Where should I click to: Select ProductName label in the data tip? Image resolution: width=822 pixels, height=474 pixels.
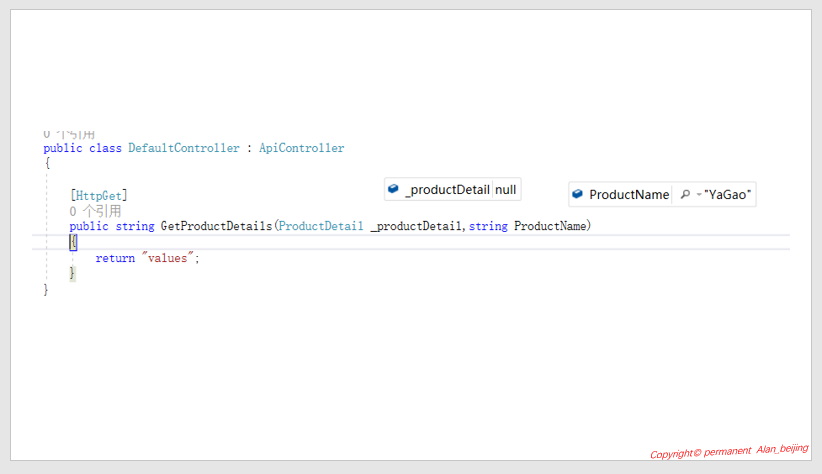pos(629,195)
